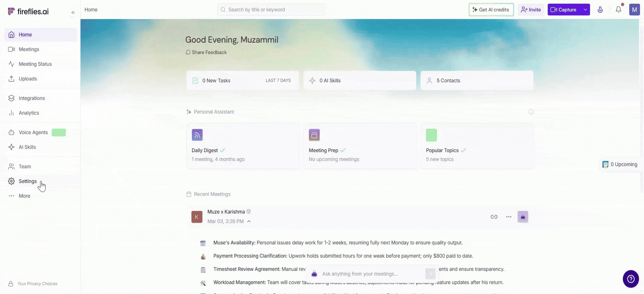Click the Popular Topics green icon
This screenshot has height=294, width=644.
click(431, 135)
